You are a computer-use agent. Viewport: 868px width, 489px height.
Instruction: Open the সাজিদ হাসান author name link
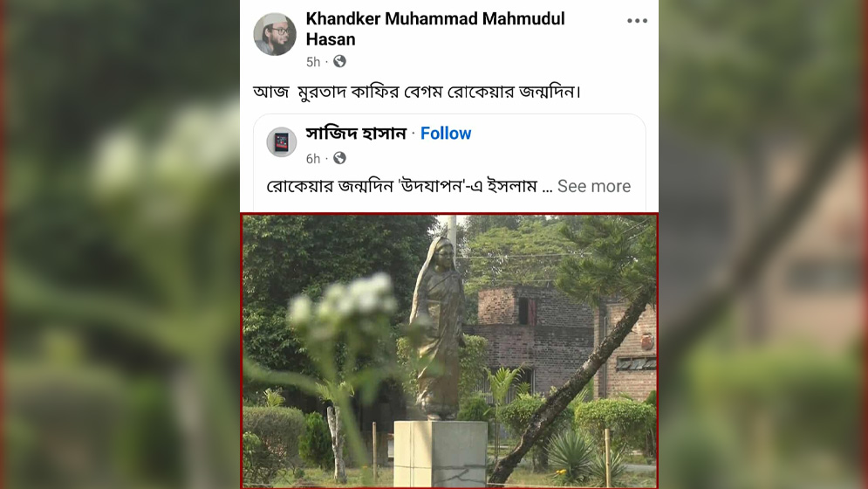[x=356, y=134]
